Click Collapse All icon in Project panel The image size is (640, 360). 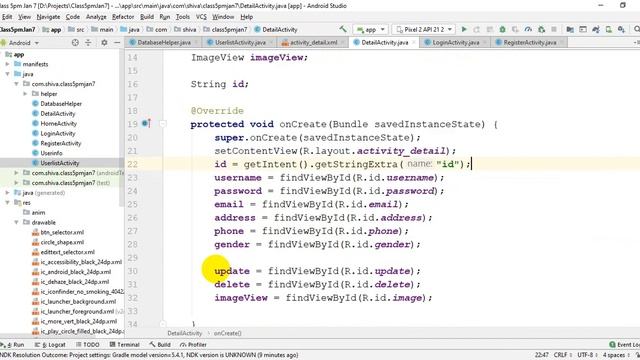tap(88, 42)
